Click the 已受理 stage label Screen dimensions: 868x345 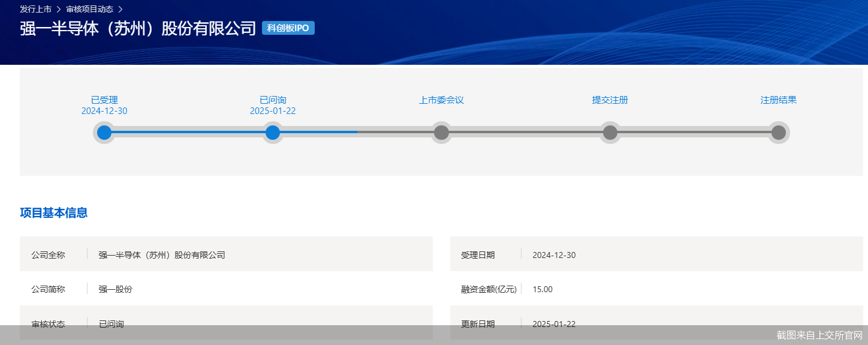coord(104,100)
